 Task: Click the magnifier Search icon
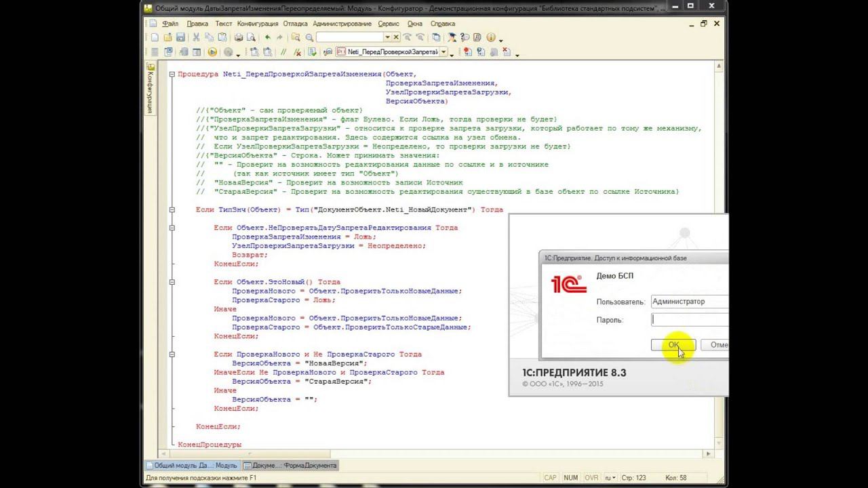point(309,37)
